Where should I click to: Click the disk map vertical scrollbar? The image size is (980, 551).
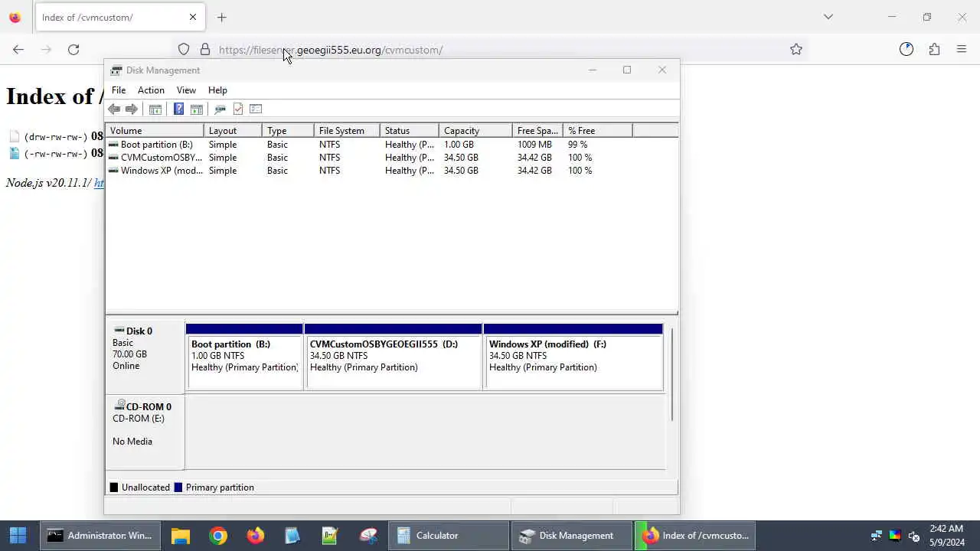[x=672, y=374]
